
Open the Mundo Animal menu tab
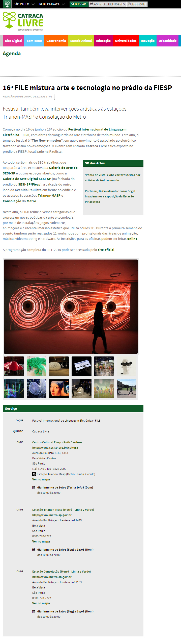pyautogui.click(x=81, y=41)
